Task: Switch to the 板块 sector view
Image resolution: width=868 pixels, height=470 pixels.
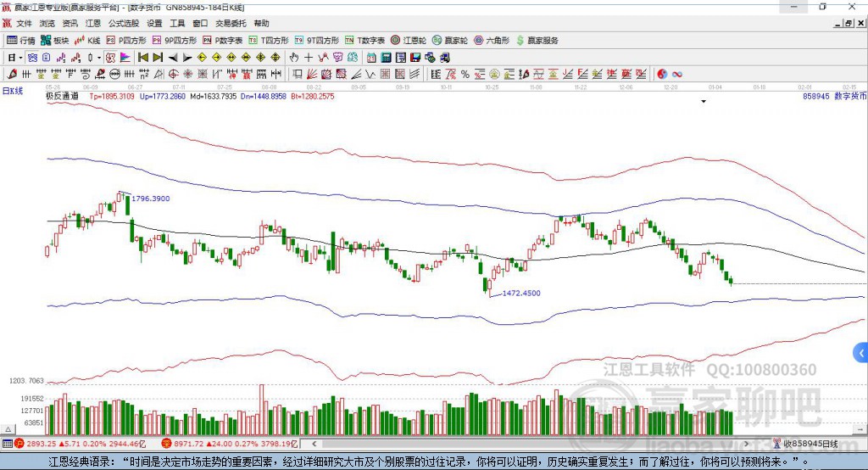Action: [x=55, y=41]
